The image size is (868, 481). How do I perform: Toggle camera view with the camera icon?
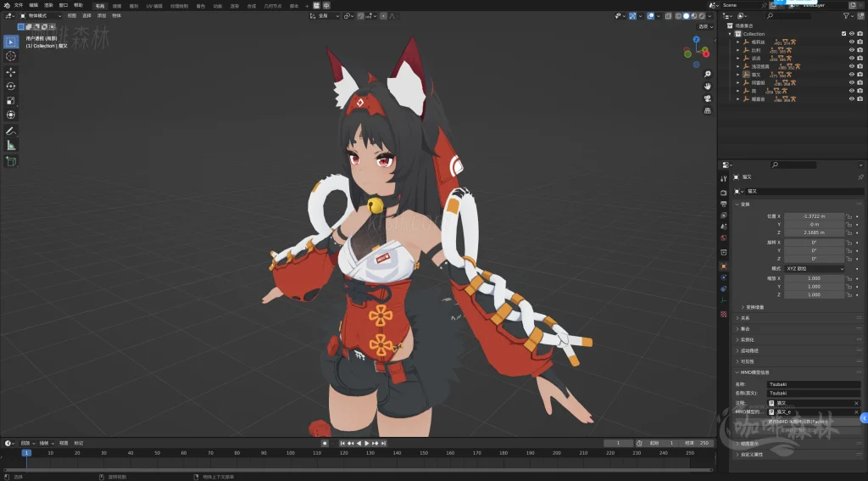coord(708,98)
